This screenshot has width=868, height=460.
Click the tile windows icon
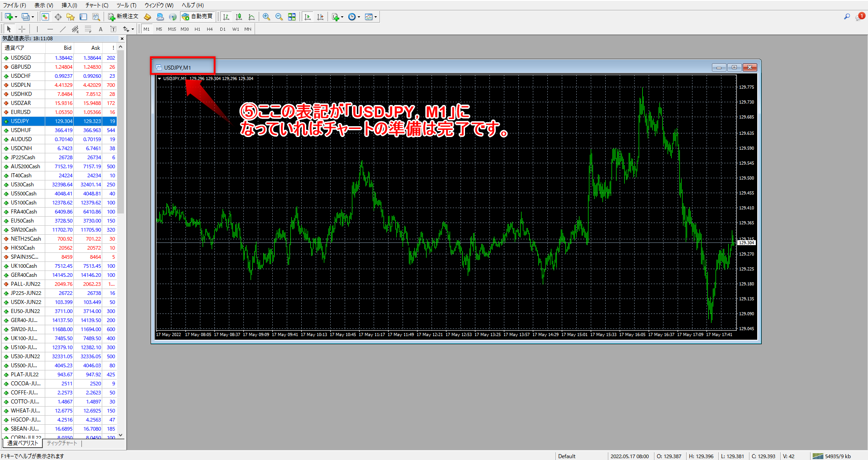[292, 17]
